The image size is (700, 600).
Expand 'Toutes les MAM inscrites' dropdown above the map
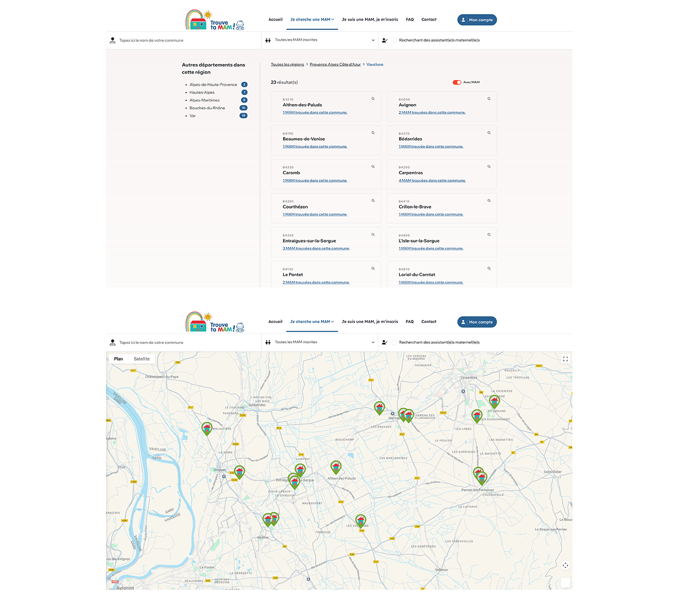pos(320,342)
